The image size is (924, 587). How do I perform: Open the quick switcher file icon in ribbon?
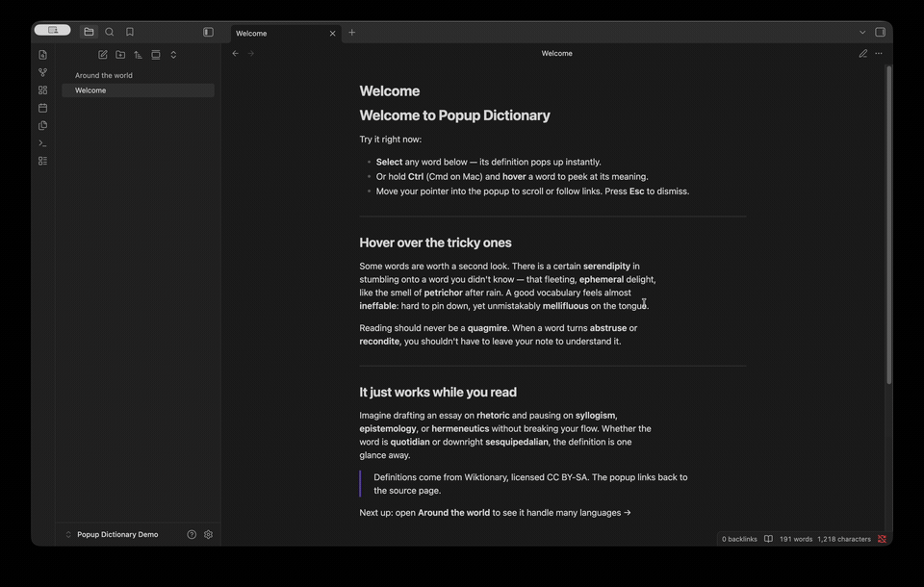coord(42,55)
